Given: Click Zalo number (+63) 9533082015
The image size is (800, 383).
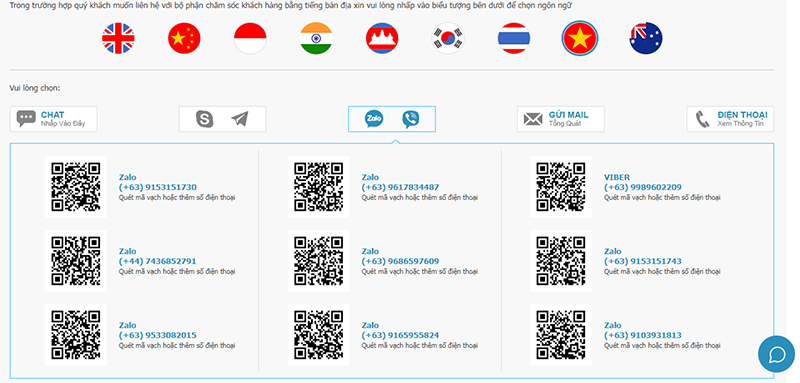Looking at the screenshot, I should 158,335.
